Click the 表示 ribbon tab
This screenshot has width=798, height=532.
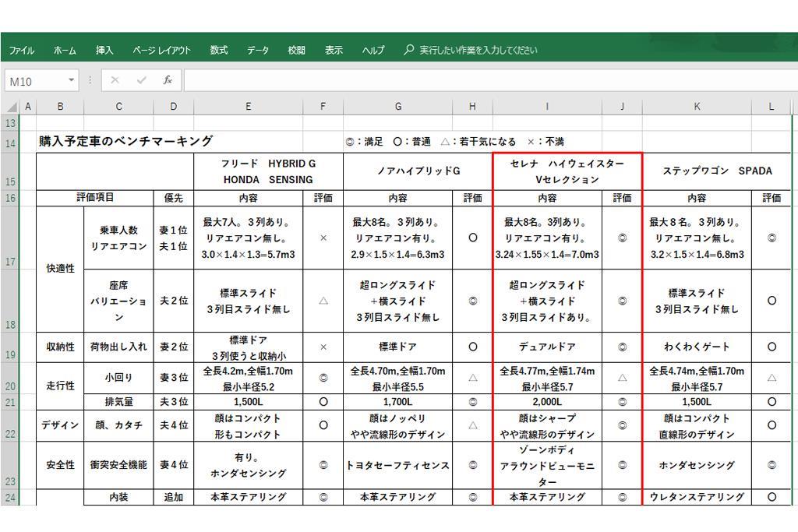(x=334, y=51)
